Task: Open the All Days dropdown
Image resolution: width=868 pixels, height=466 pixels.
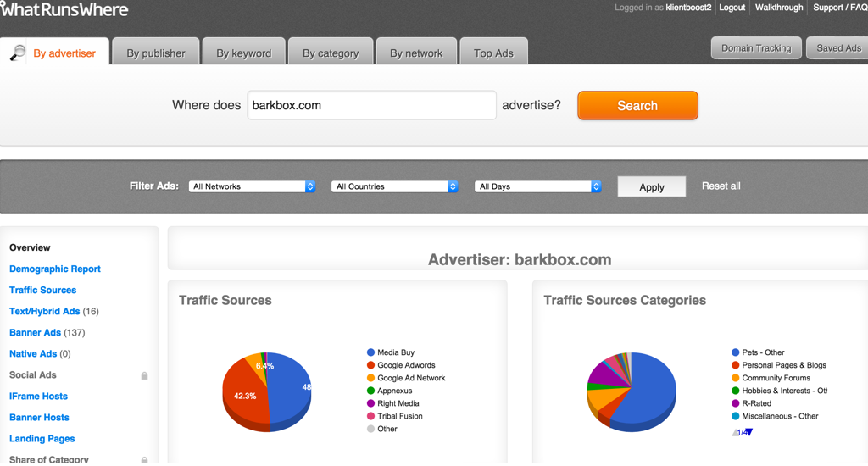Action: 537,186
